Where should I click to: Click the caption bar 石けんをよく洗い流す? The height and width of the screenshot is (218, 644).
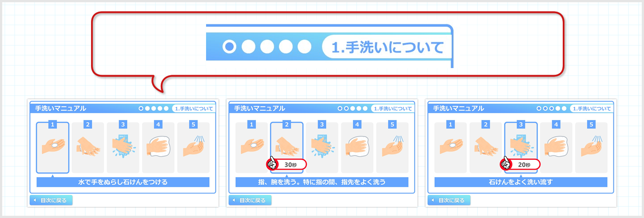[521, 182]
